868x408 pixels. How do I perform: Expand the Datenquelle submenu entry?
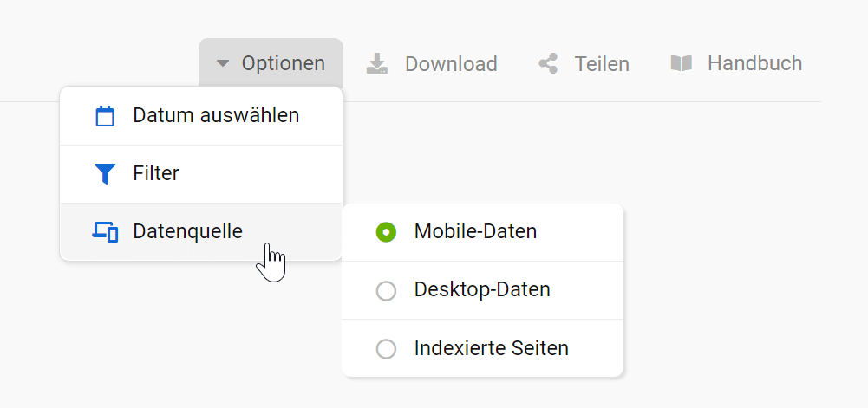click(x=188, y=231)
